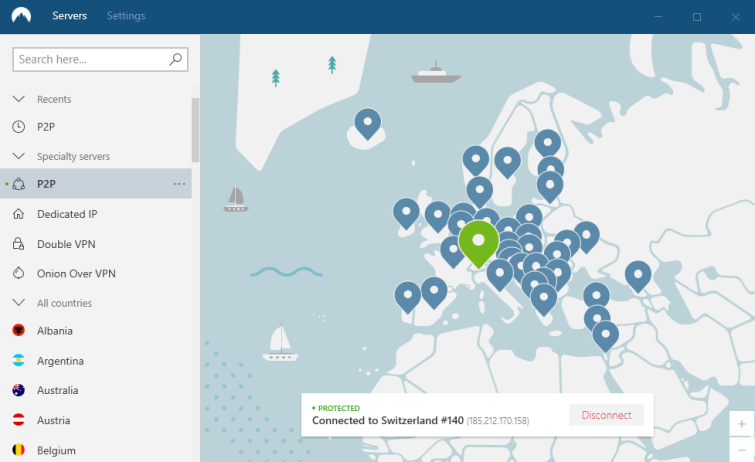
Task: Select the Iceland server map pin
Action: pyautogui.click(x=368, y=124)
